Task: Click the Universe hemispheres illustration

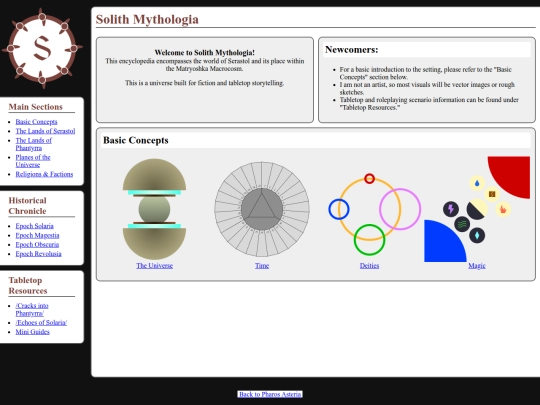Action: click(x=154, y=209)
